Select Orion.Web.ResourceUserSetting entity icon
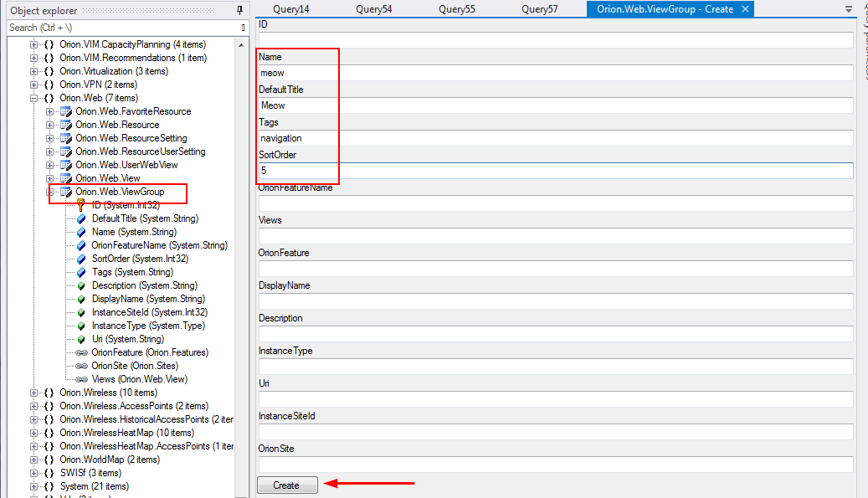The height and width of the screenshot is (498, 868). click(x=66, y=151)
